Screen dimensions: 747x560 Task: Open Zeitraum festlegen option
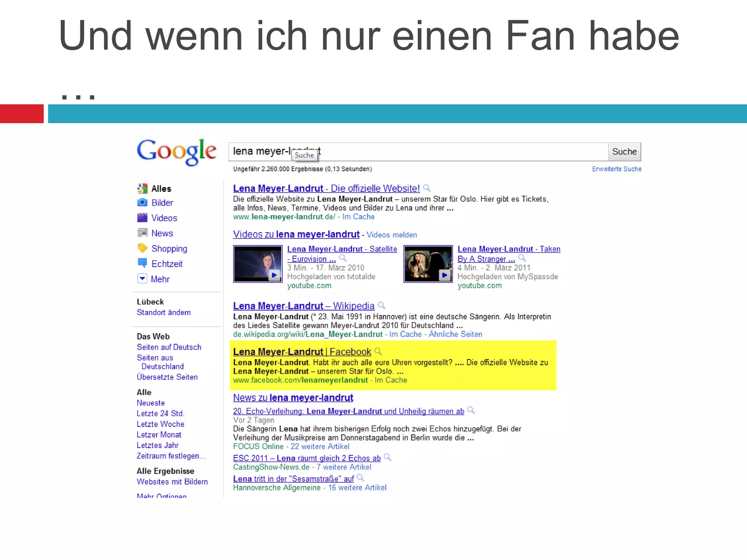(x=171, y=456)
